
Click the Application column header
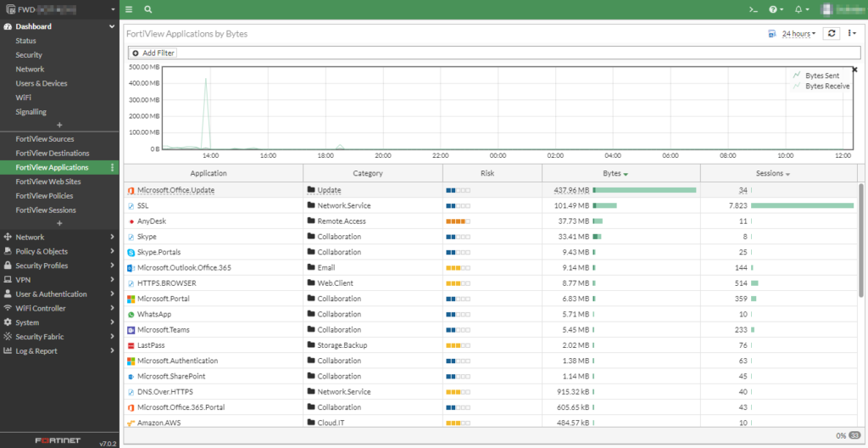coord(213,173)
